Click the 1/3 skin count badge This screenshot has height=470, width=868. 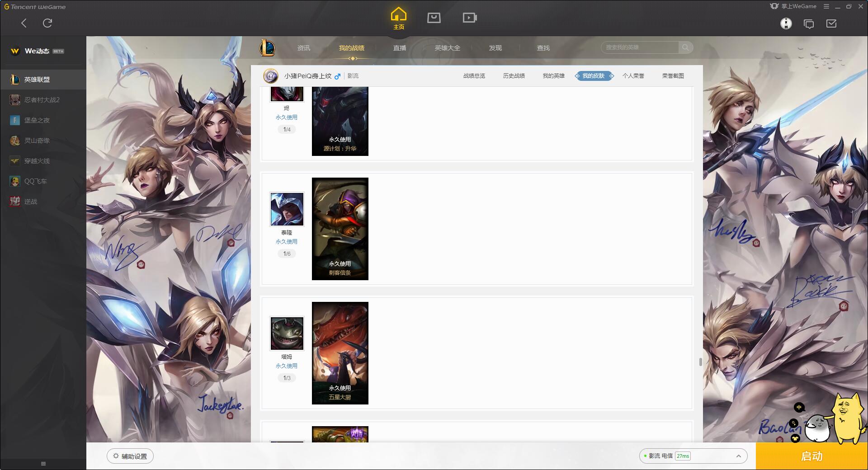(287, 378)
